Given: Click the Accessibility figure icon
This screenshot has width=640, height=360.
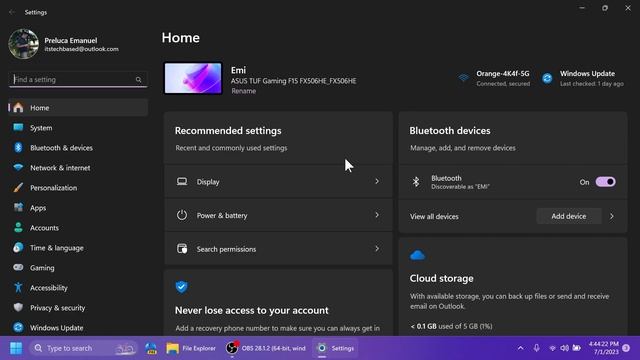Looking at the screenshot, I should tap(18, 288).
